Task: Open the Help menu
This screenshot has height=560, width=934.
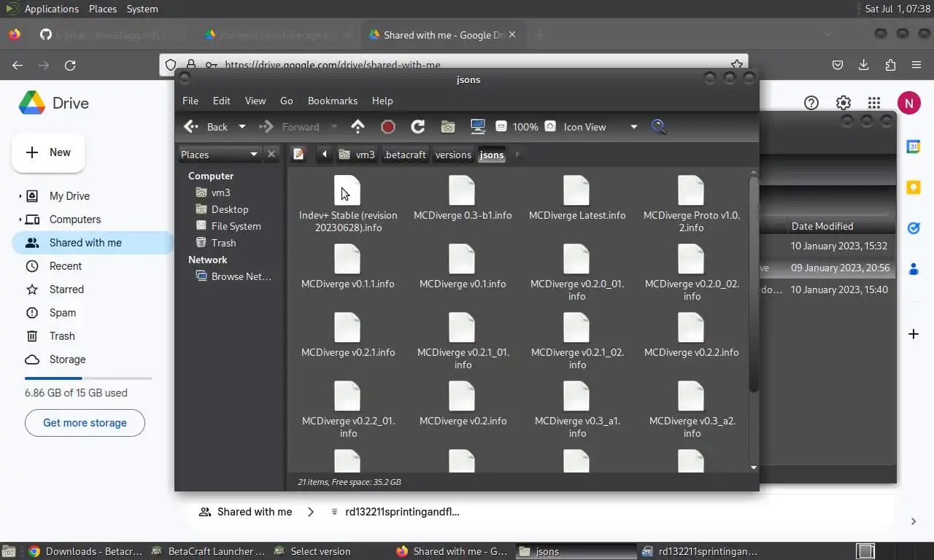Action: point(382,101)
